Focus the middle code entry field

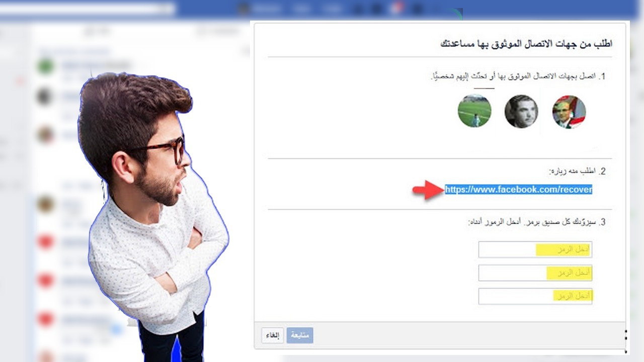(535, 273)
